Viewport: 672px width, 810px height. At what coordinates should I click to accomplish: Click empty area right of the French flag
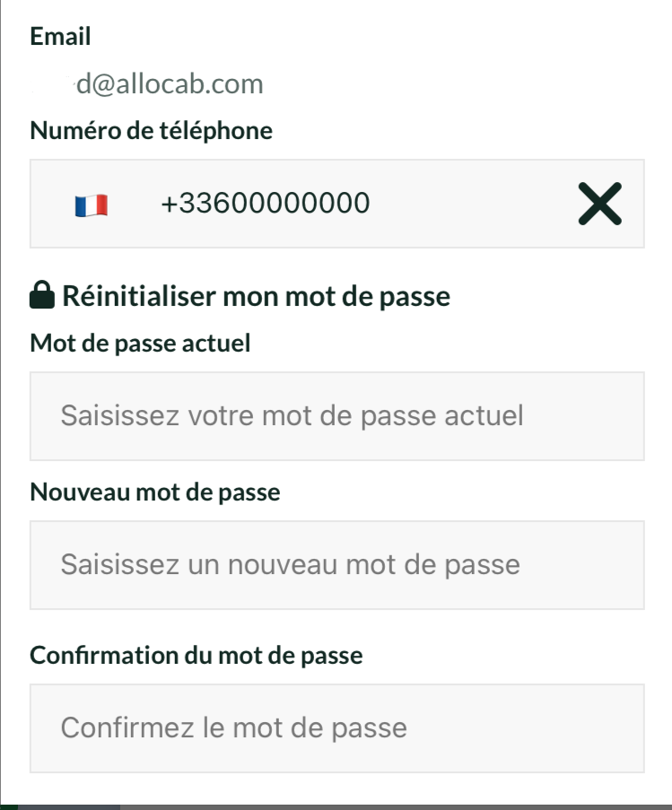click(135, 205)
